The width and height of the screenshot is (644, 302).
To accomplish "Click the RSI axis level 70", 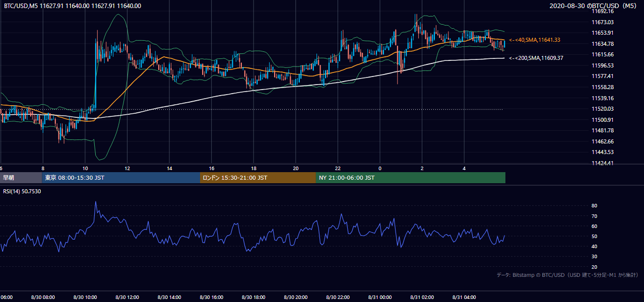I will pyautogui.click(x=594, y=216).
